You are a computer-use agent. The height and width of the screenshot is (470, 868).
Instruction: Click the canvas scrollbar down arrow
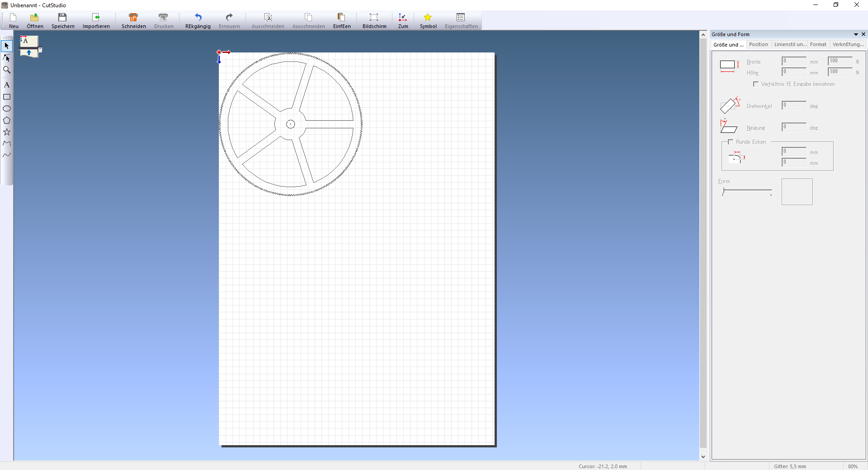coord(703,457)
